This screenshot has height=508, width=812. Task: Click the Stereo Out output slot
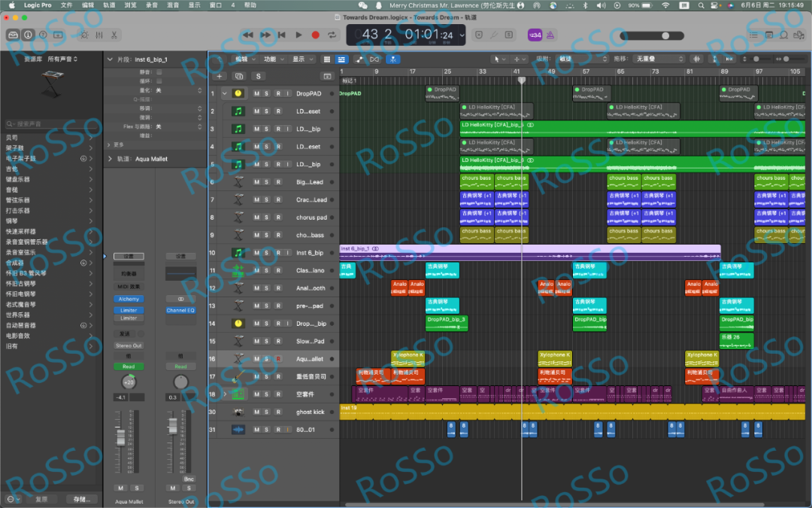point(129,345)
